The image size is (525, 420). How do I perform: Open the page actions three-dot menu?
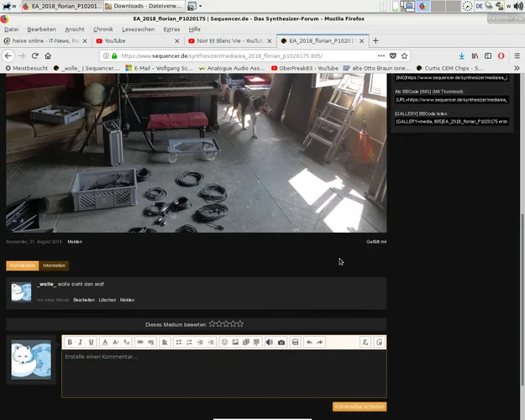(381, 56)
